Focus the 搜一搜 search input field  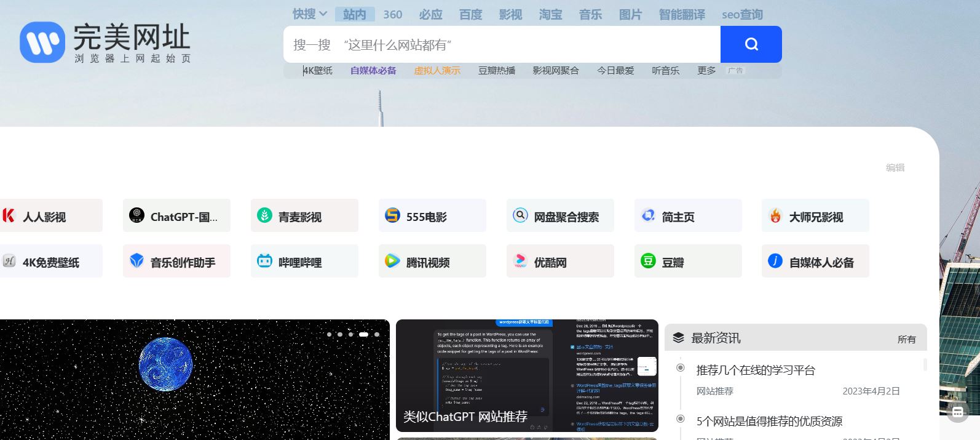(x=502, y=44)
